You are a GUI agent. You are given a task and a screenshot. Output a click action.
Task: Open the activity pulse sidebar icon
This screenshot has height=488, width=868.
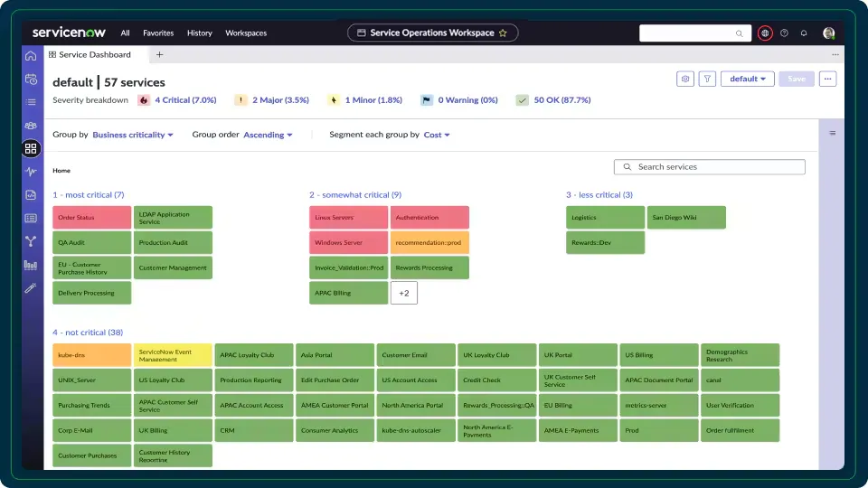coord(31,172)
